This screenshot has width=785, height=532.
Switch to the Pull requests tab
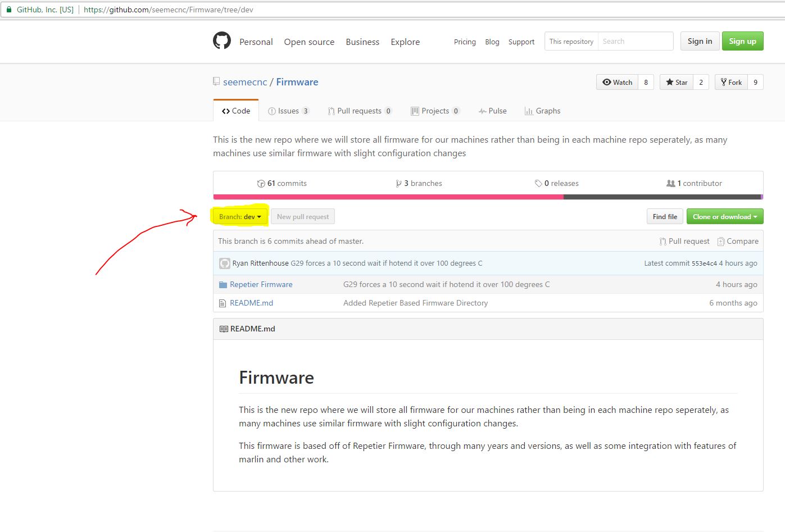pos(360,111)
